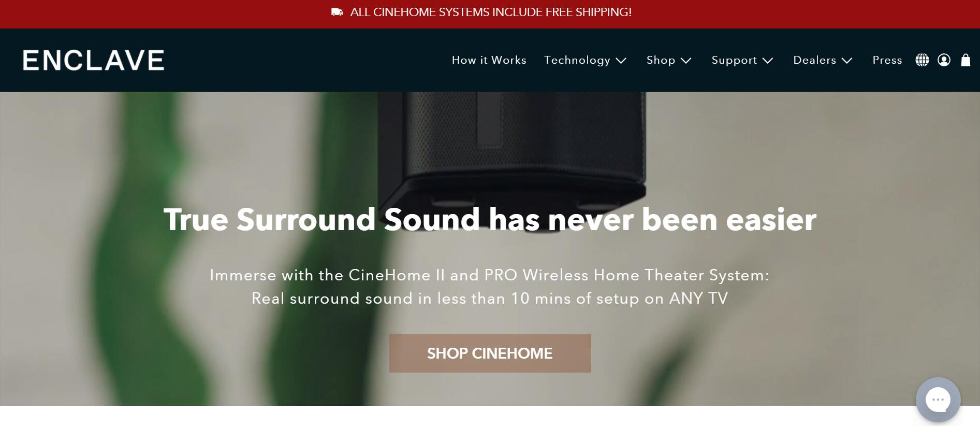The height and width of the screenshot is (426, 980).
Task: Open the shopping bag cart icon
Action: pyautogui.click(x=966, y=60)
